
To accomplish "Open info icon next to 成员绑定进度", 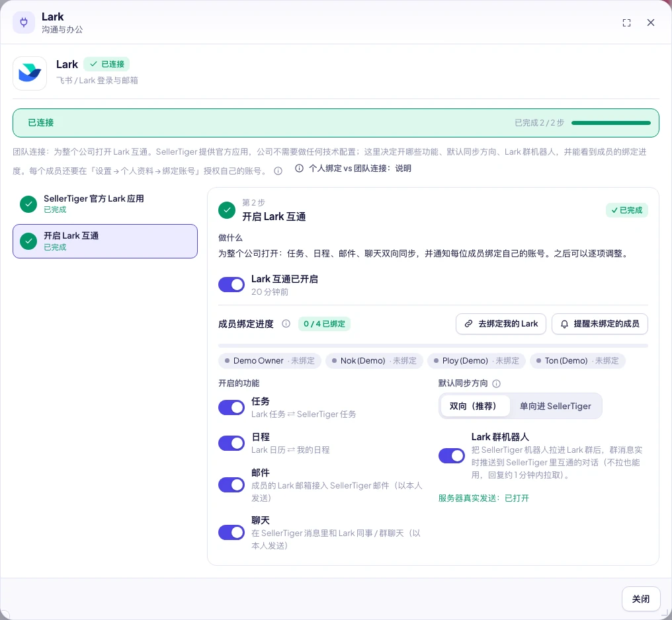I will pyautogui.click(x=286, y=324).
